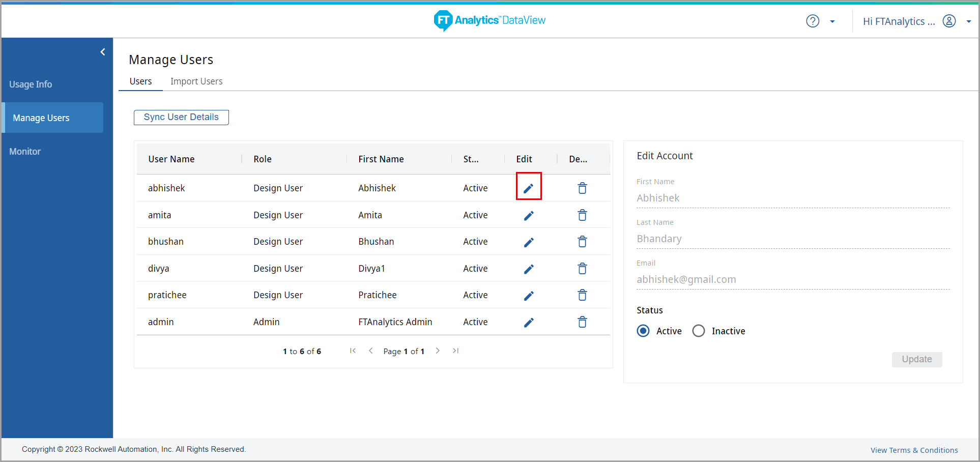Viewport: 980px width, 462px height.
Task: Switch to the Users tab
Action: [140, 81]
